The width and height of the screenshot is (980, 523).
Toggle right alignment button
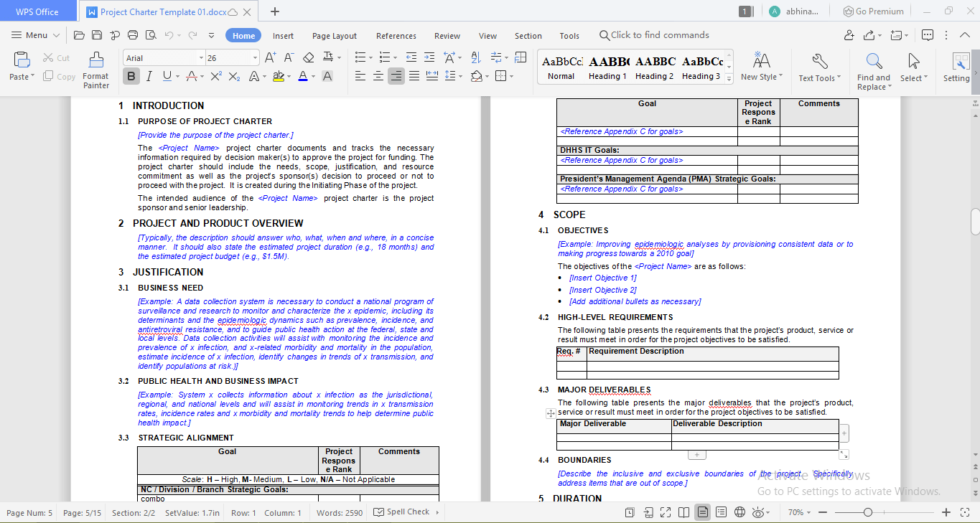click(x=396, y=76)
